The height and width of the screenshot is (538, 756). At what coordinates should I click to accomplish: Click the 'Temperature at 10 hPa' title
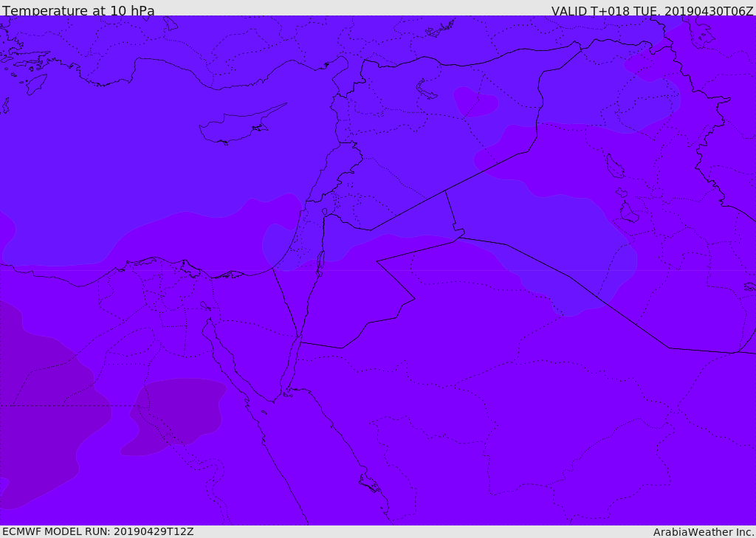pyautogui.click(x=78, y=10)
